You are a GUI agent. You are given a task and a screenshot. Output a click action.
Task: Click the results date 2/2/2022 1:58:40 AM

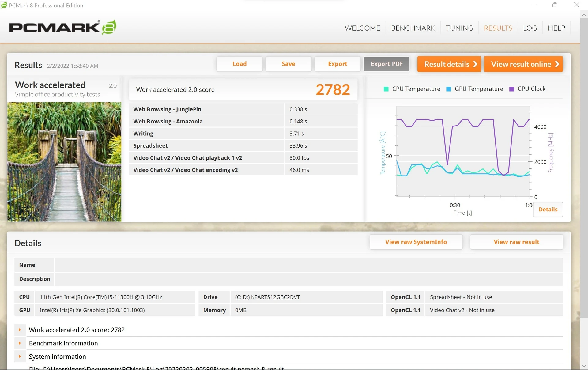coord(73,66)
